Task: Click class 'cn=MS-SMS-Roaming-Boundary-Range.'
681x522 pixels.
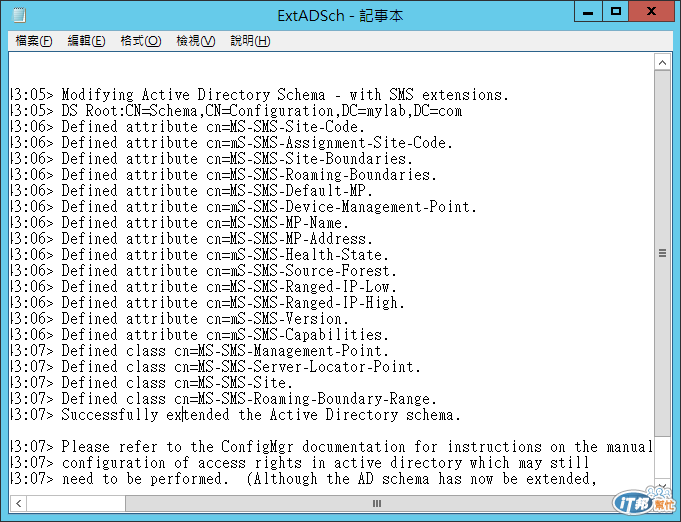Action: point(305,399)
